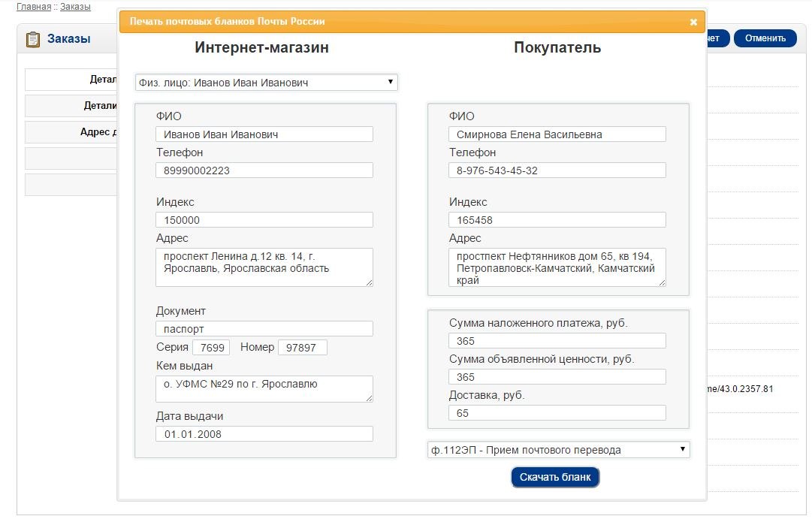The height and width of the screenshot is (522, 812).
Task: Edit the buyer address text area
Action: pos(557,267)
